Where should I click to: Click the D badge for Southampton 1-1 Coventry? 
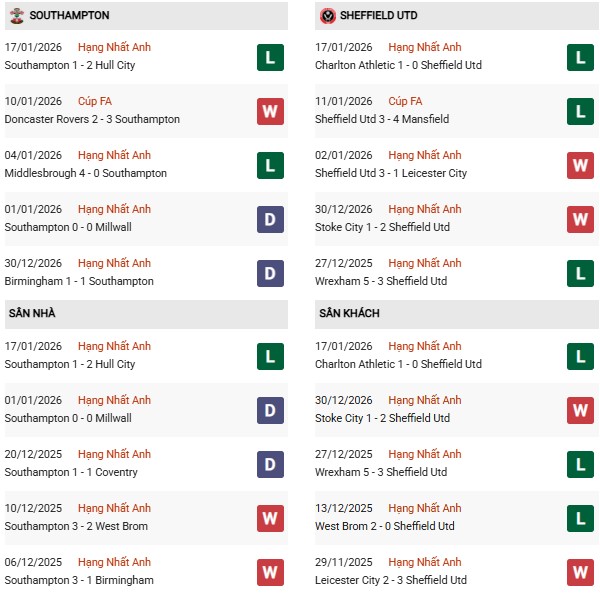point(270,464)
